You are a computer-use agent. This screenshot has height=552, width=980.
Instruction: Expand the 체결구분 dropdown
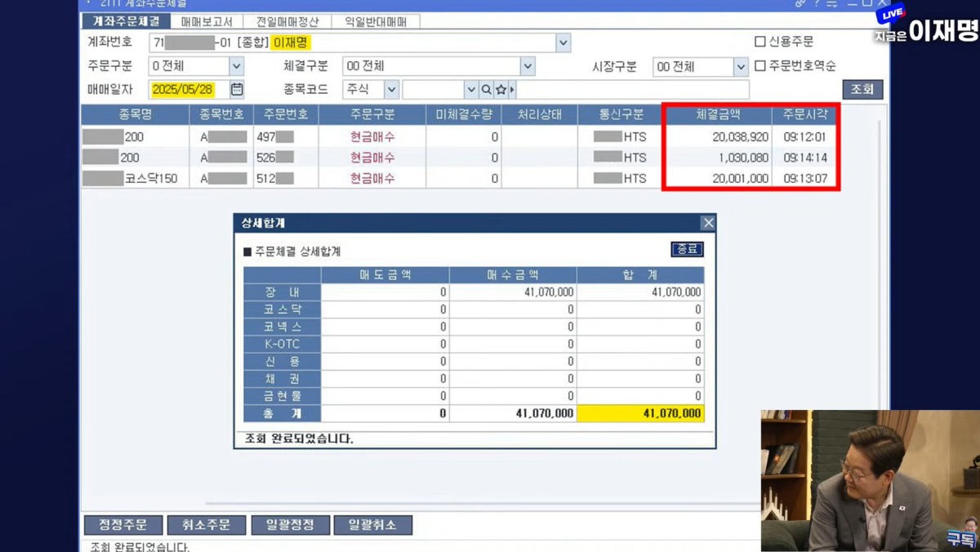528,66
